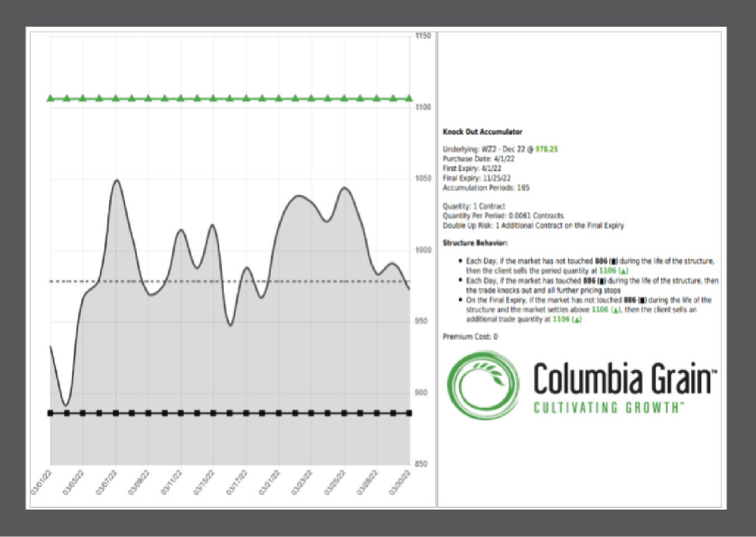756x537 pixels.
Task: Click the "Double Up Risk" line
Action: (x=533, y=225)
